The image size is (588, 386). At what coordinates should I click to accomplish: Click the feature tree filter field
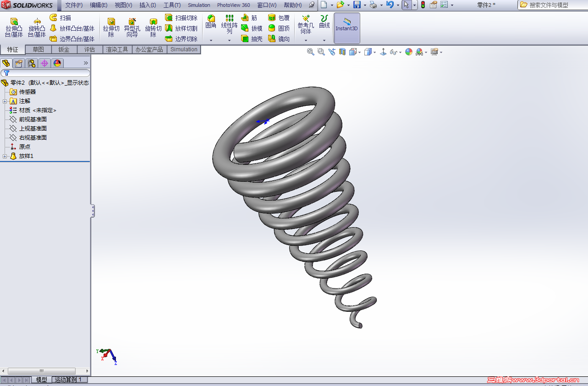[45, 73]
